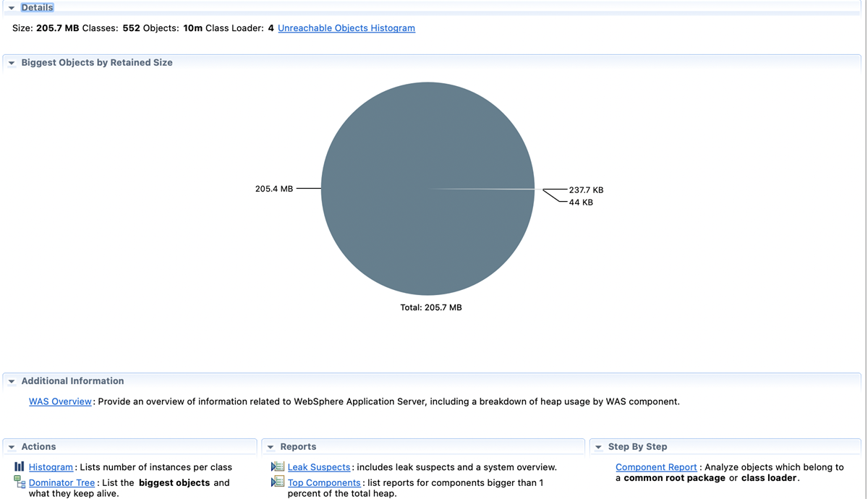Click the Dominator Tree icon
Viewport: 868px width, 499px height.
coord(20,482)
